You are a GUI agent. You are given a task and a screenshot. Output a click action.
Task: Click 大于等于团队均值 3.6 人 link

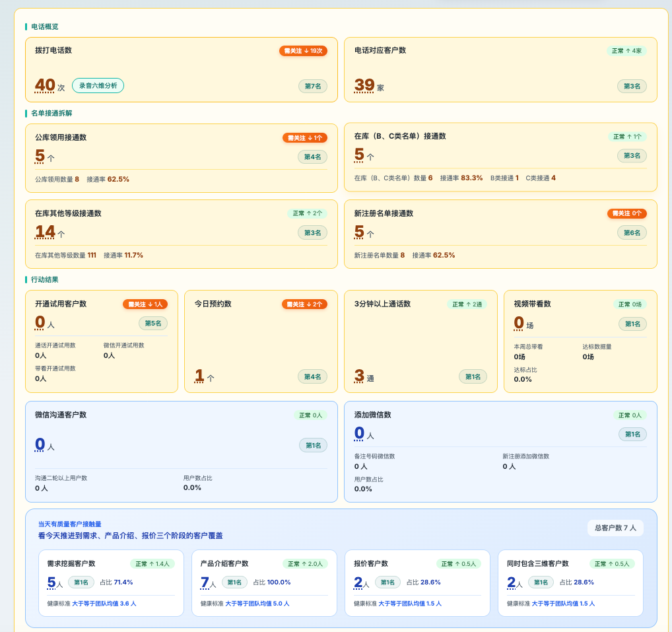104,604
